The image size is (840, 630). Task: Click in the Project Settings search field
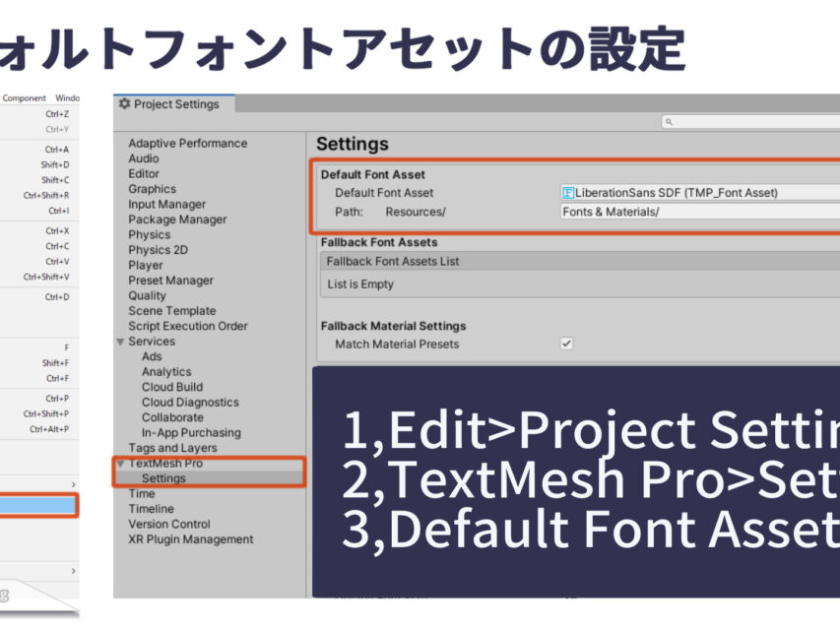(750, 122)
